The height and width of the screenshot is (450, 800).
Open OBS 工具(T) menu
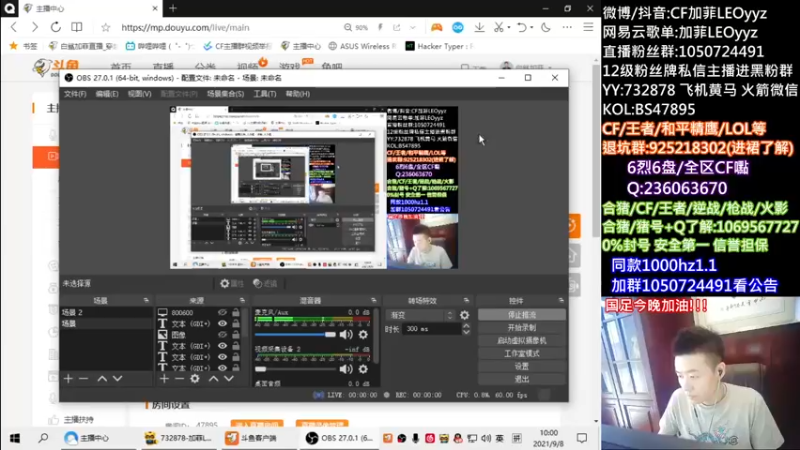[265, 94]
